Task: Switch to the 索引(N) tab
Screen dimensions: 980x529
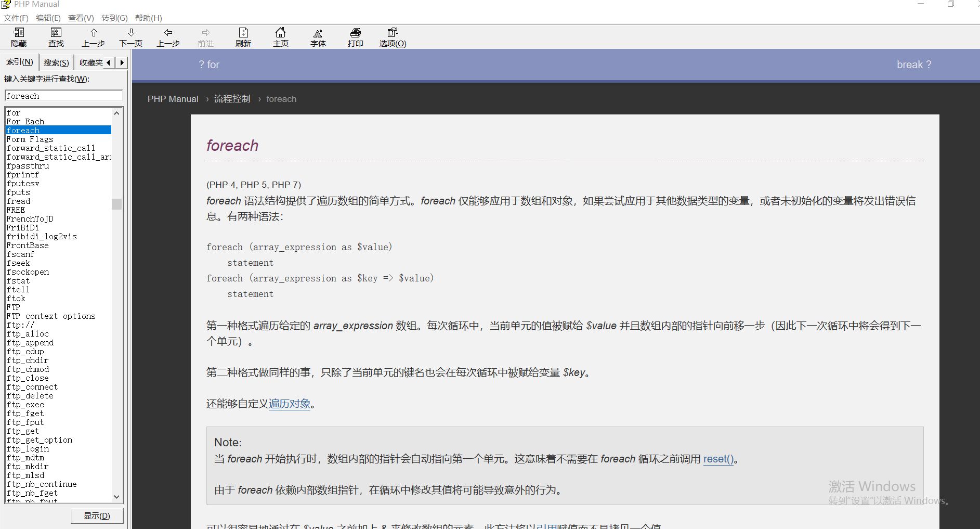Action: coord(20,62)
